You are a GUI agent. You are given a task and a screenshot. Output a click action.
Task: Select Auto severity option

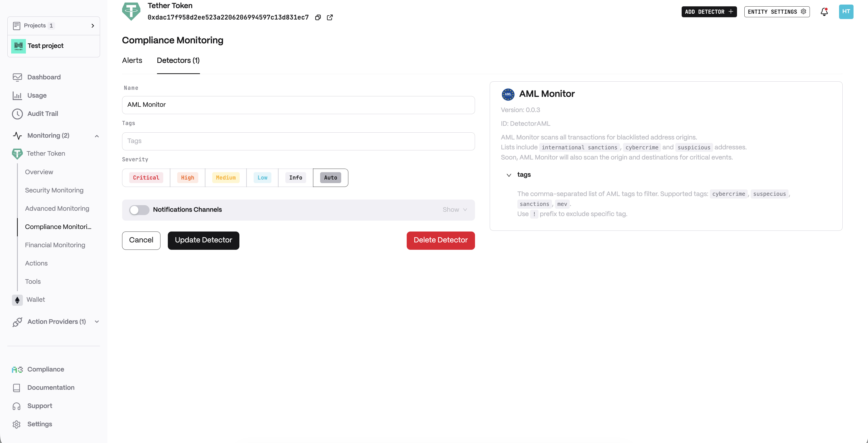(330, 178)
